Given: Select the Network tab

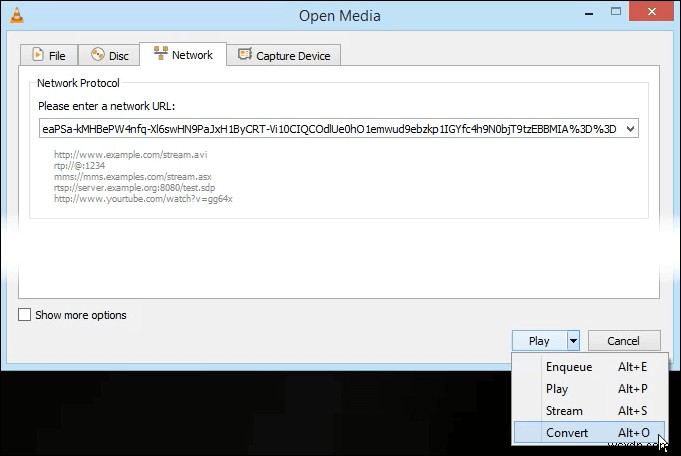Looking at the screenshot, I should click(x=183, y=54).
